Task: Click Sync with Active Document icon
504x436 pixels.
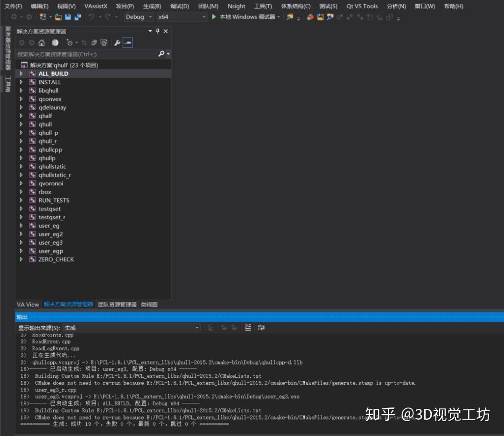Action: point(84,42)
